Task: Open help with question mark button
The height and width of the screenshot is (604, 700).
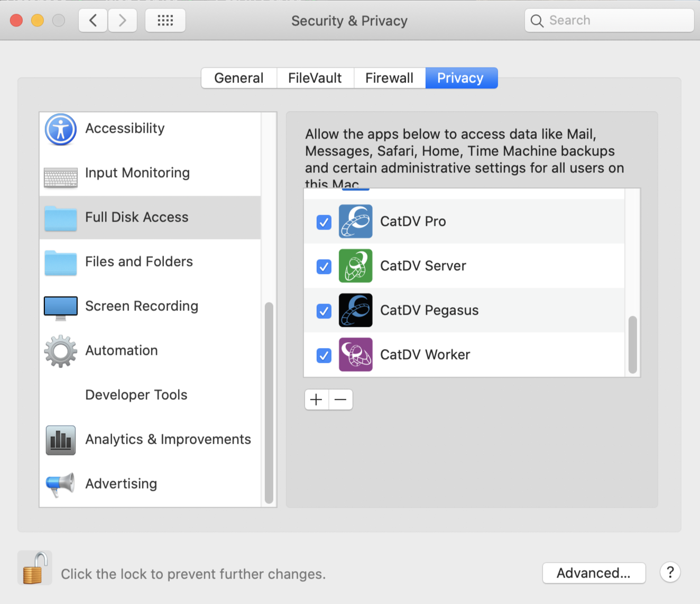Action: 670,572
